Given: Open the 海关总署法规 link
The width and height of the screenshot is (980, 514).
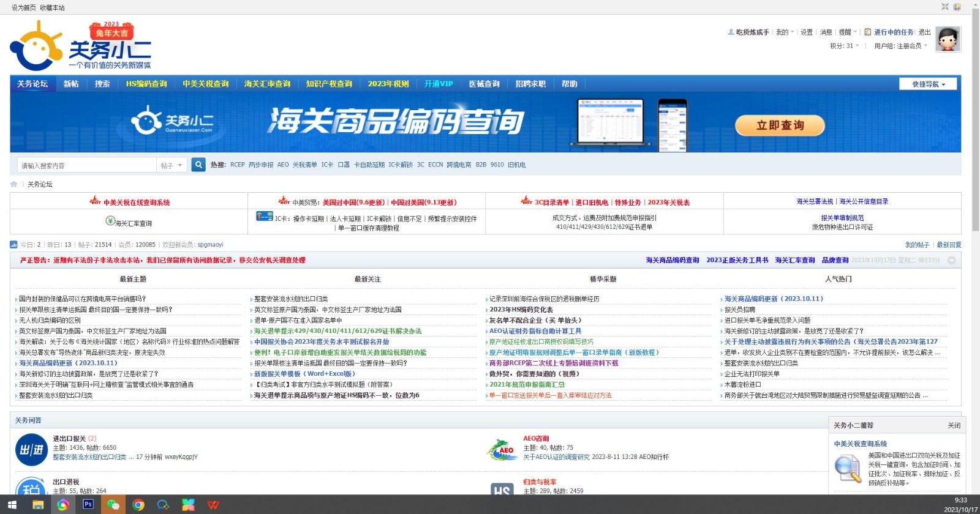Looking at the screenshot, I should [x=815, y=201].
